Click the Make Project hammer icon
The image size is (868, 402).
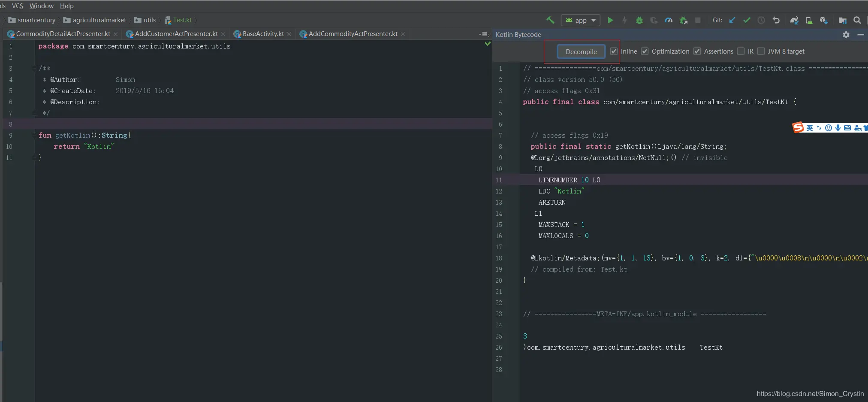(550, 20)
